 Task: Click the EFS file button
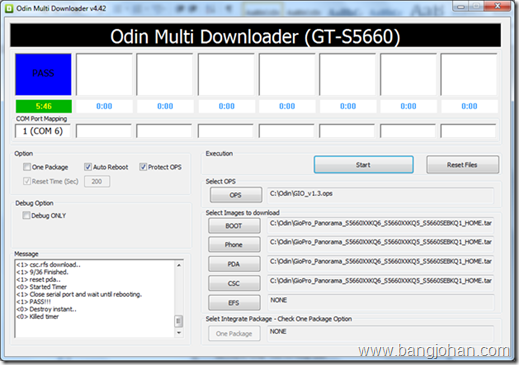tap(234, 303)
